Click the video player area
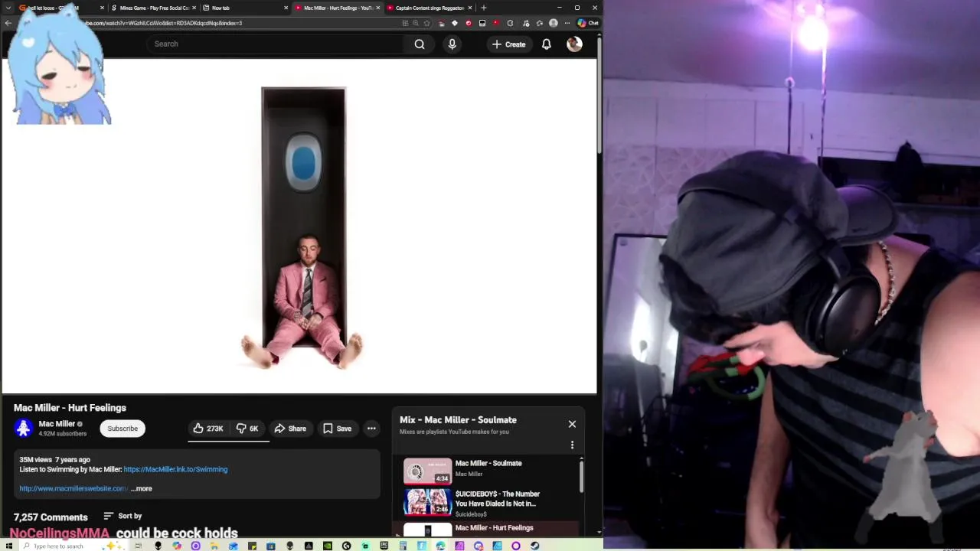Screen dimensions: 980x551 coord(299,227)
